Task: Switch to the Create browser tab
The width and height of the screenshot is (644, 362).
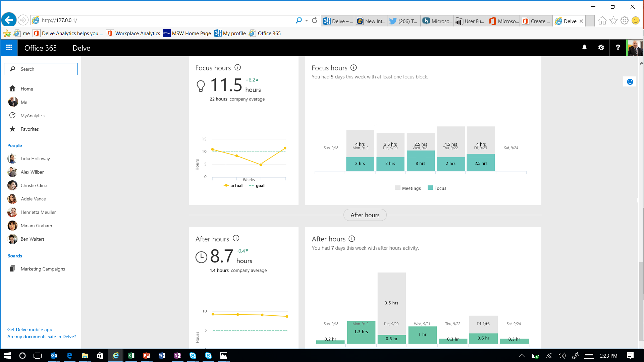Action: click(x=536, y=21)
